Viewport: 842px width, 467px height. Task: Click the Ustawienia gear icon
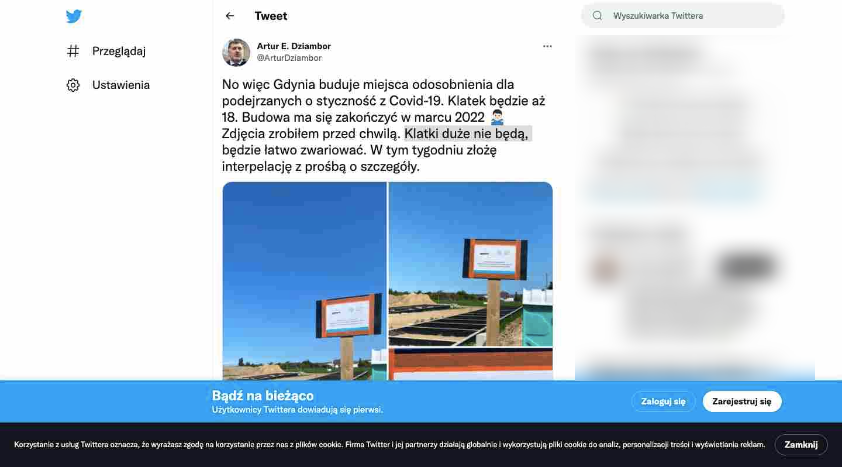[x=73, y=85]
